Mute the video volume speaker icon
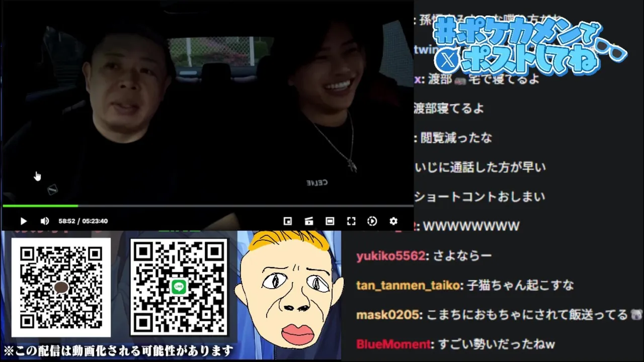 pyautogui.click(x=45, y=221)
